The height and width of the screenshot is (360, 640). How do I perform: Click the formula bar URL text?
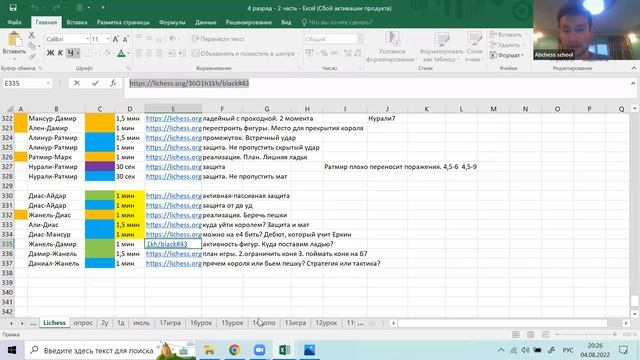(x=189, y=83)
